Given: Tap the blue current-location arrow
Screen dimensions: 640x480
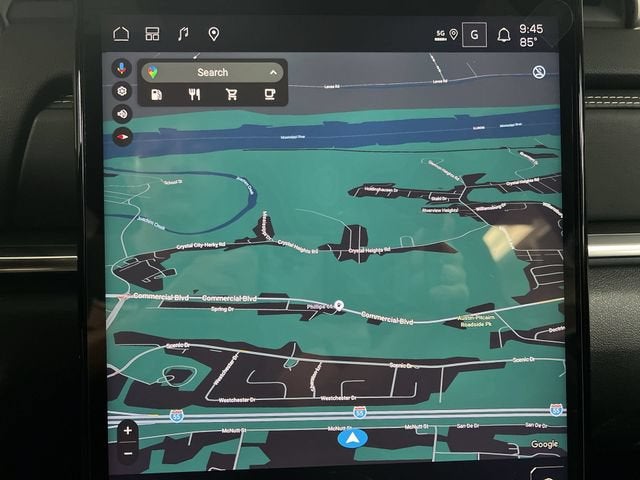Looking at the screenshot, I should 353,439.
